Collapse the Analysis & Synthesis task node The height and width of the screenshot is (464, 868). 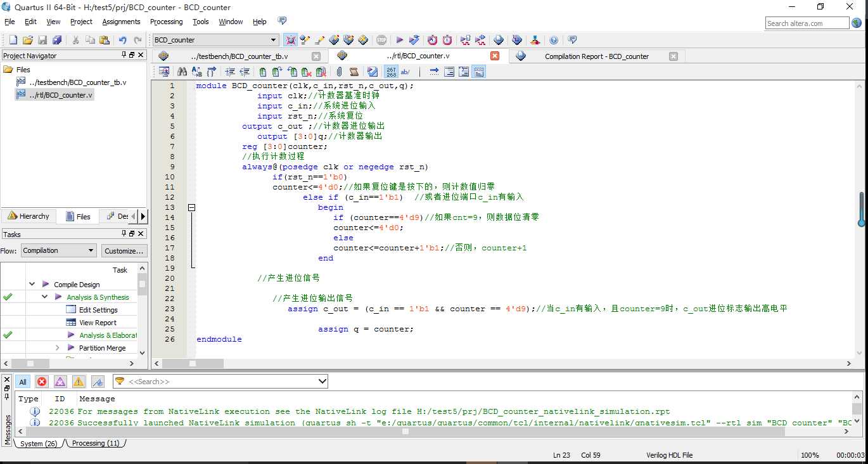point(45,297)
